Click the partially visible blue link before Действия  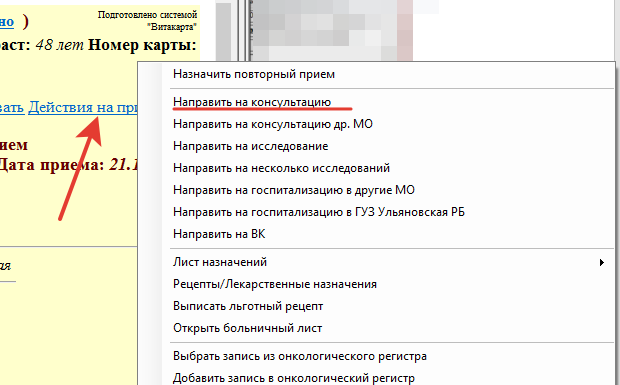(x=12, y=107)
